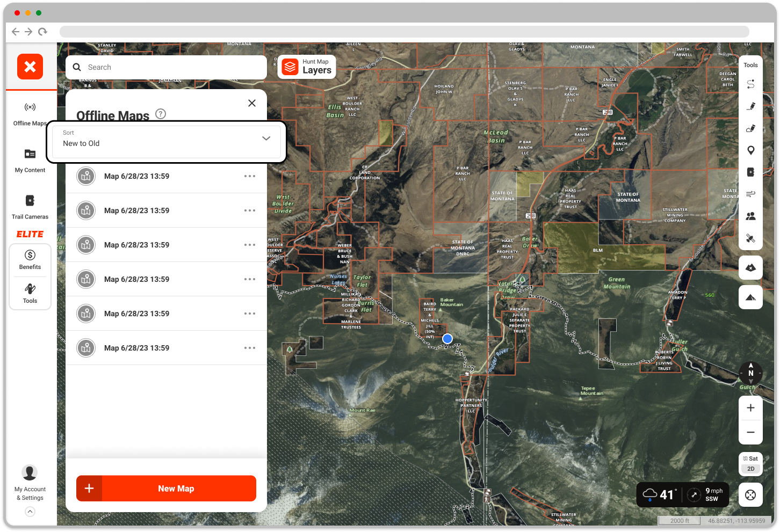Click the Stillwater Mining Company parcel label

click(675, 215)
